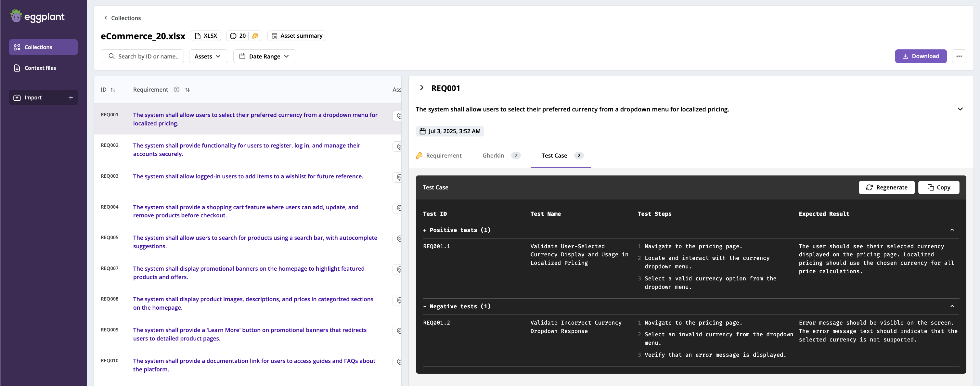The image size is (980, 386).
Task: Open the REQ008 product images requirement
Action: click(x=253, y=303)
